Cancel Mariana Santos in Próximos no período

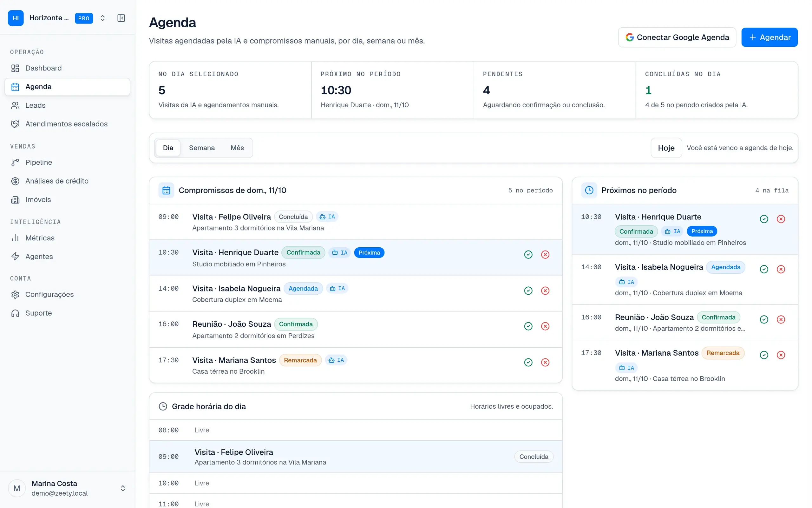tap(781, 355)
